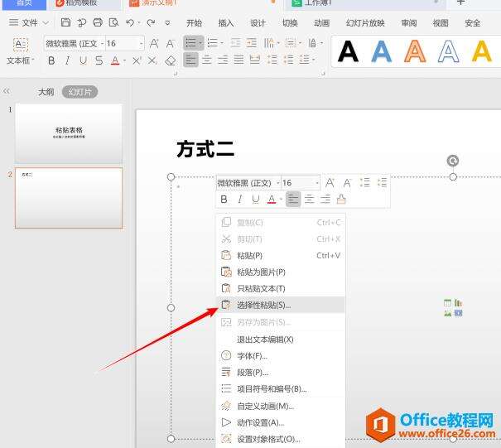Image resolution: width=501 pixels, height=448 pixels.
Task: Click the increase indent icon in ribbon
Action: 252,43
